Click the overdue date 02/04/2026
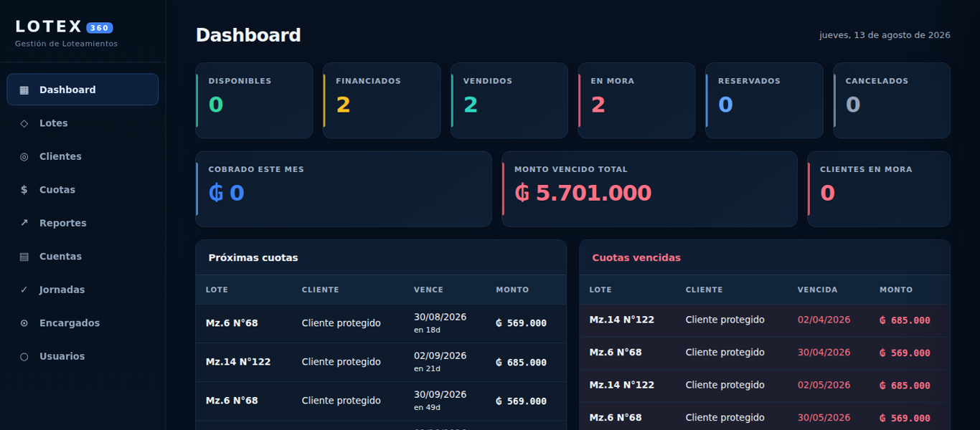Viewport: 980px width, 430px height. tap(824, 320)
